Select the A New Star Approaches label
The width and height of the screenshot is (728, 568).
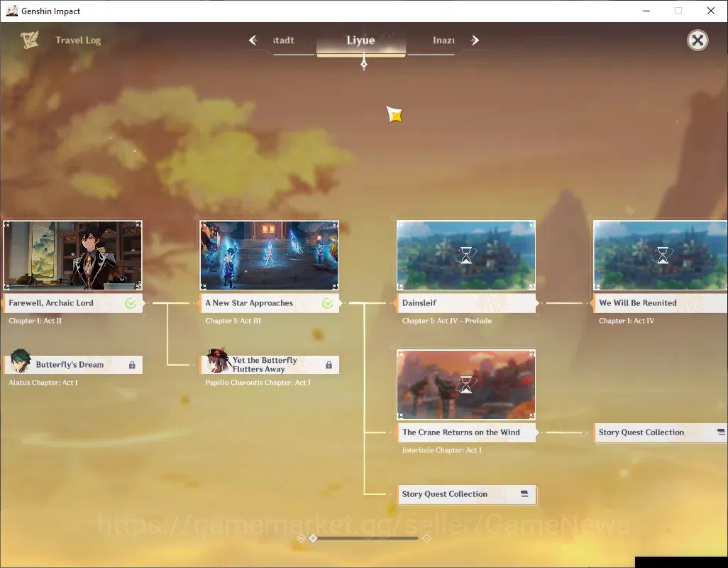tap(270, 303)
